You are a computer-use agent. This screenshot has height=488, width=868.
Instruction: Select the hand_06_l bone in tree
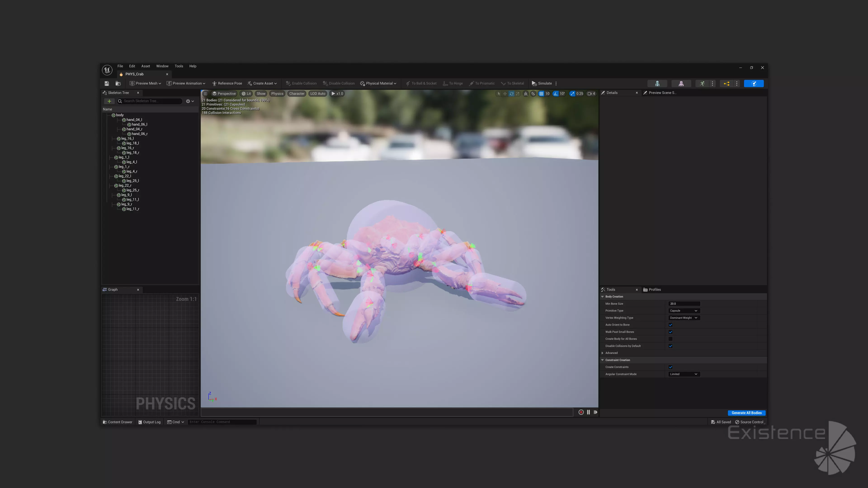139,124
